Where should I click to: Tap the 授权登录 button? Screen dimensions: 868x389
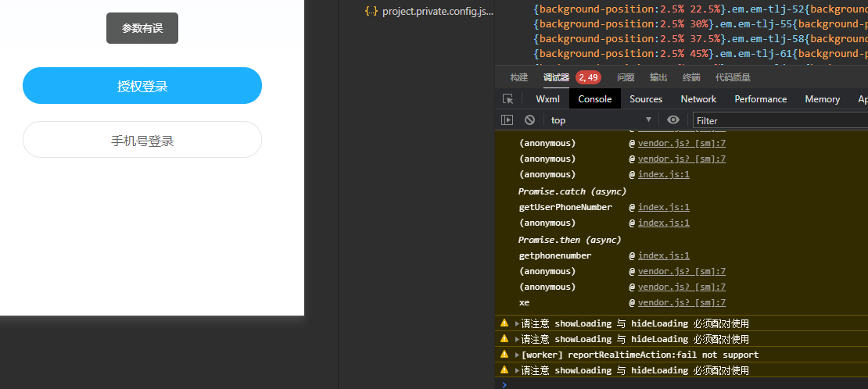pyautogui.click(x=142, y=86)
